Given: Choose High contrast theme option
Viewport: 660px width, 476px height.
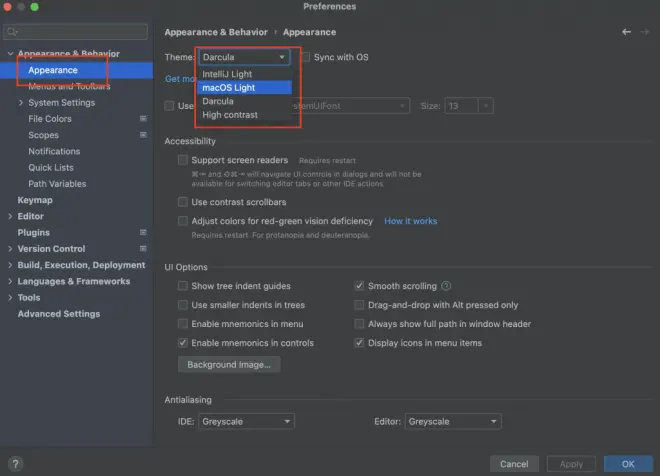Looking at the screenshot, I should click(244, 115).
